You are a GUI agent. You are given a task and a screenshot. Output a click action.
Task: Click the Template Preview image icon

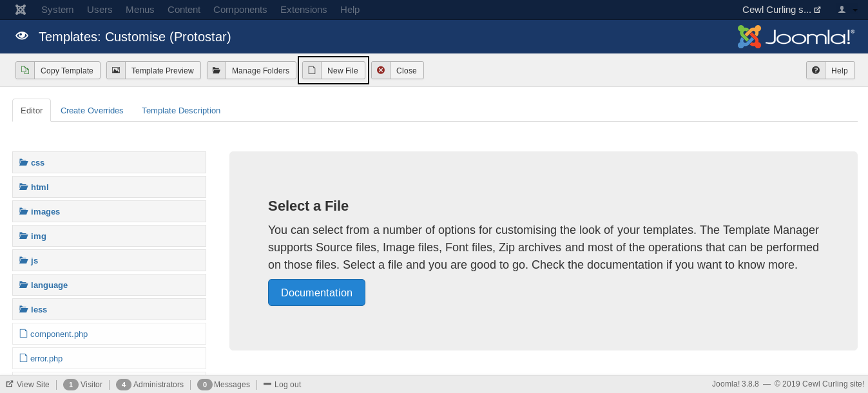click(116, 70)
